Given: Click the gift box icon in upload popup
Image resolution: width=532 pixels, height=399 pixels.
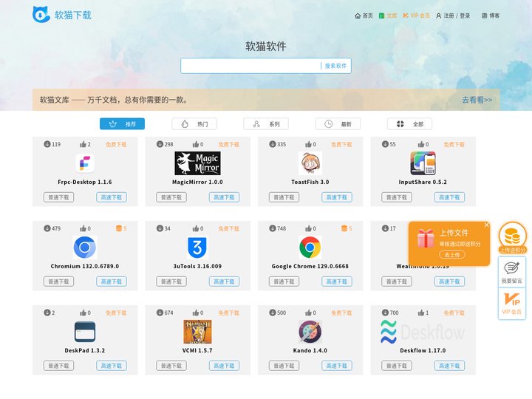Looking at the screenshot, I should (x=426, y=238).
